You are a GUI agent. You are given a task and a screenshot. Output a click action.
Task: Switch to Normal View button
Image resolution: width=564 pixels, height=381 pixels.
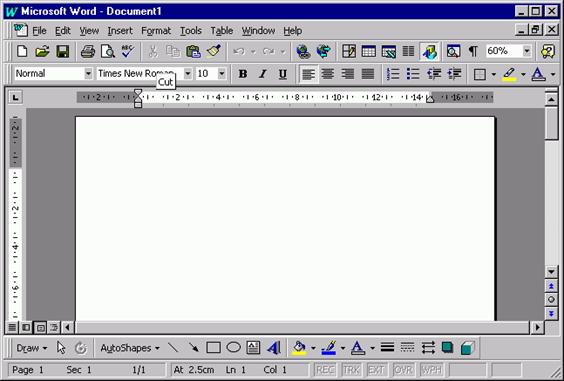point(12,327)
